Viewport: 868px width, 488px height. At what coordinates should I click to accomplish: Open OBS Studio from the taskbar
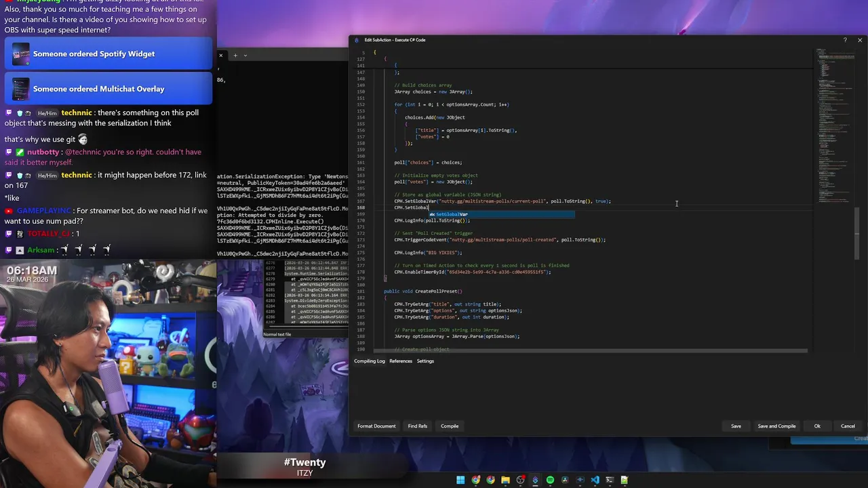tap(520, 480)
